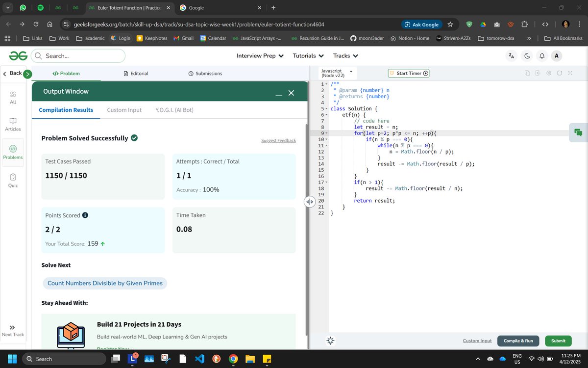Switch to the Editorial tab
This screenshot has height=368, width=588.
coord(136,74)
